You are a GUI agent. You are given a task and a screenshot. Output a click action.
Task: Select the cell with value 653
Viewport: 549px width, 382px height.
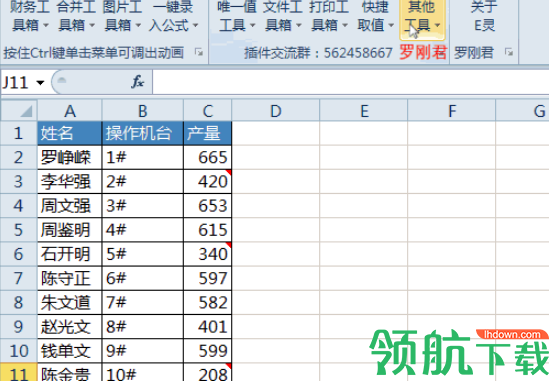(x=208, y=206)
